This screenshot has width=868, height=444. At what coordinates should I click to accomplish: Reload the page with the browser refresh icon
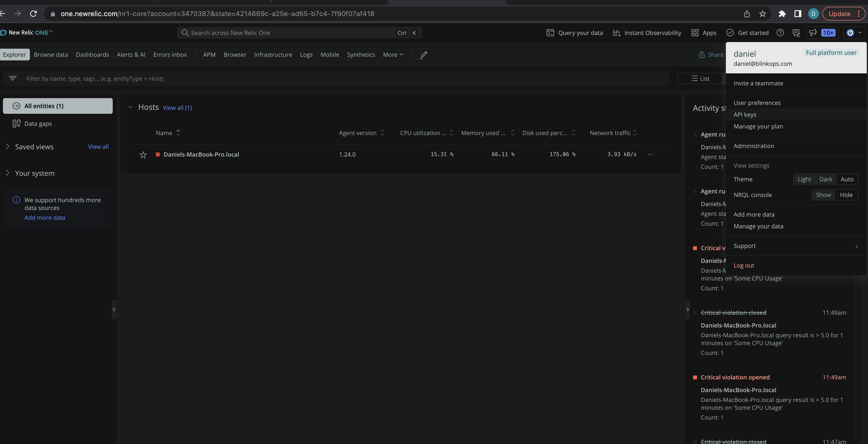[33, 14]
